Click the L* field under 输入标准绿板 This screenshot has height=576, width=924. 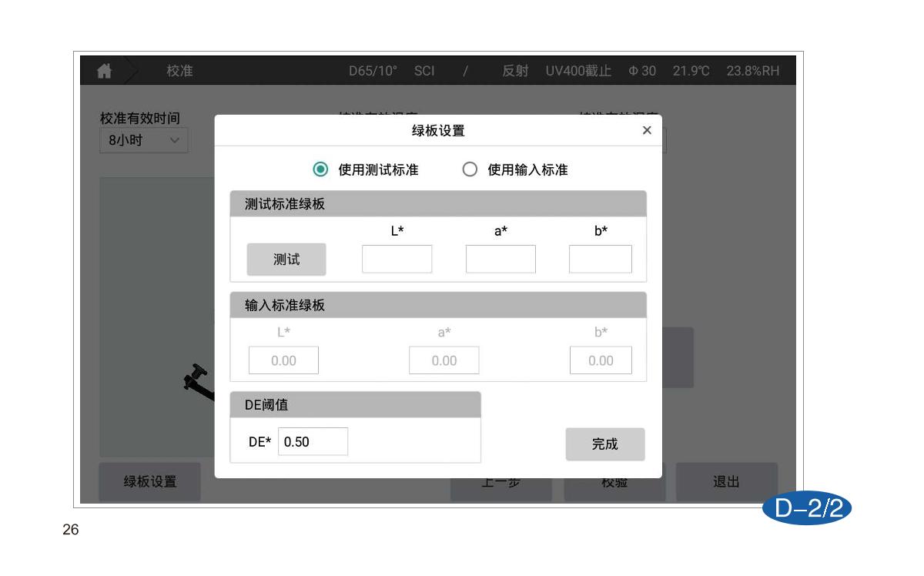tap(283, 360)
